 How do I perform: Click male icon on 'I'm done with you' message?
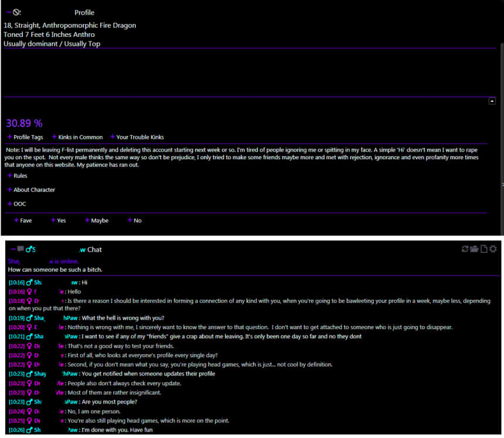(x=29, y=430)
